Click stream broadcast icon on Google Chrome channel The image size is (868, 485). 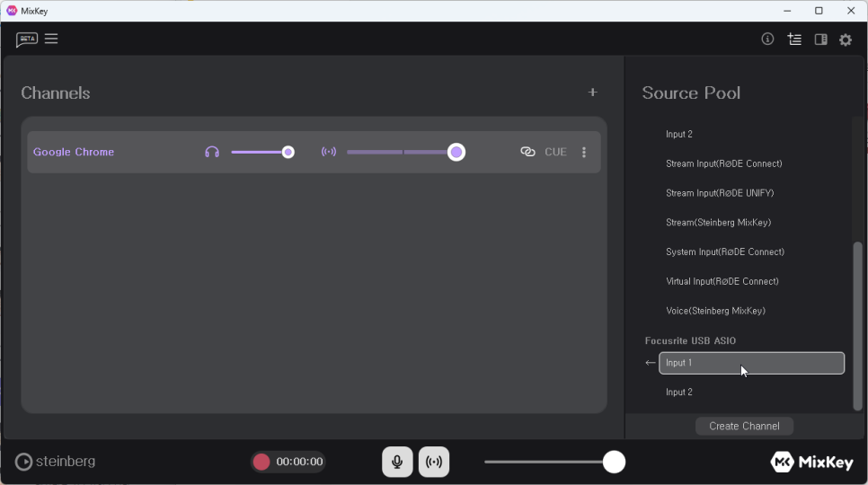tap(329, 152)
